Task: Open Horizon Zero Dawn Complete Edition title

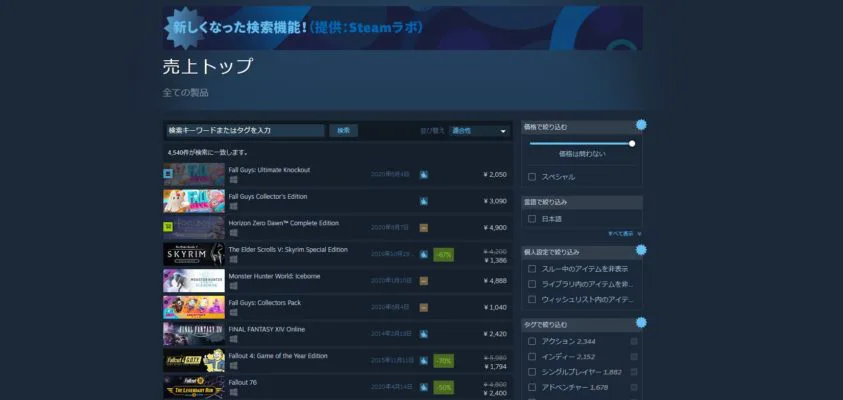Action: click(284, 223)
